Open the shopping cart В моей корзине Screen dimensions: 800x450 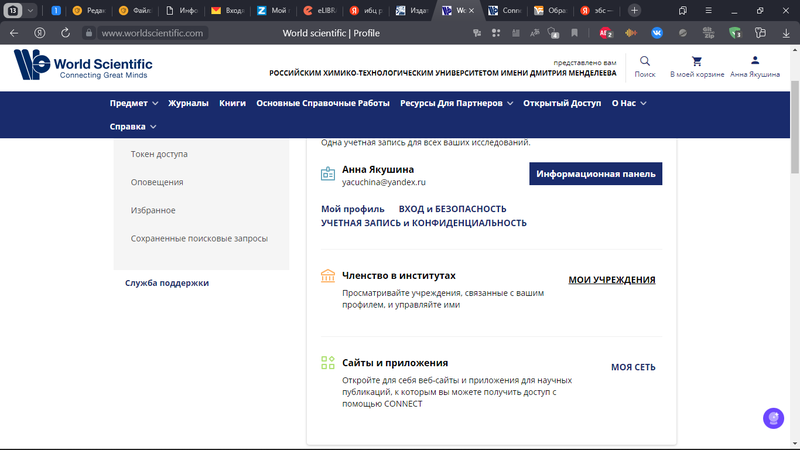[x=696, y=65]
